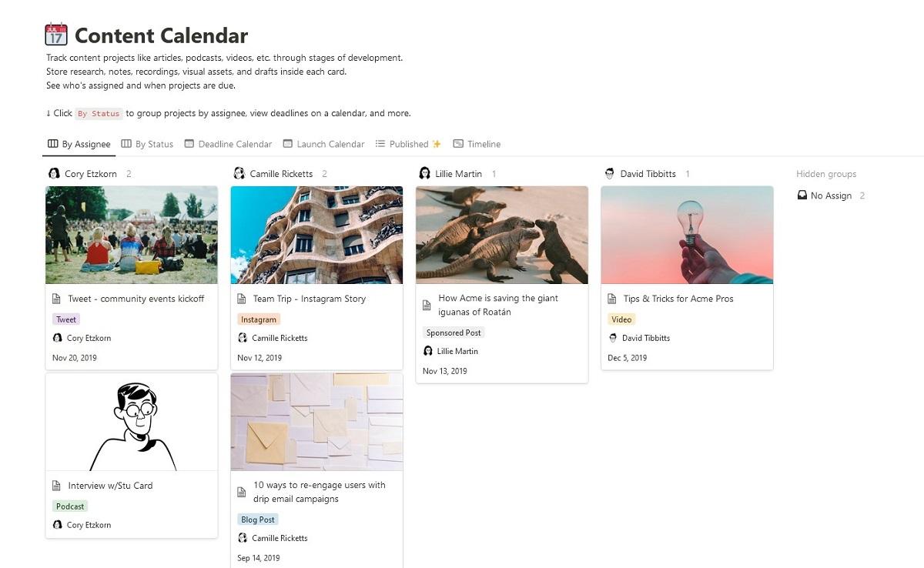
Task: Open the Published view tab
Action: coord(408,144)
